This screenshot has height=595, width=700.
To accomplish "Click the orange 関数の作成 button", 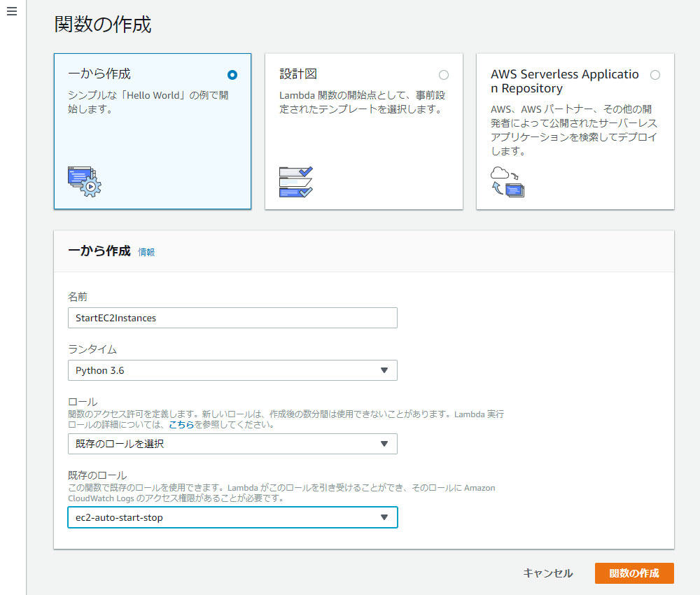I will coord(634,573).
